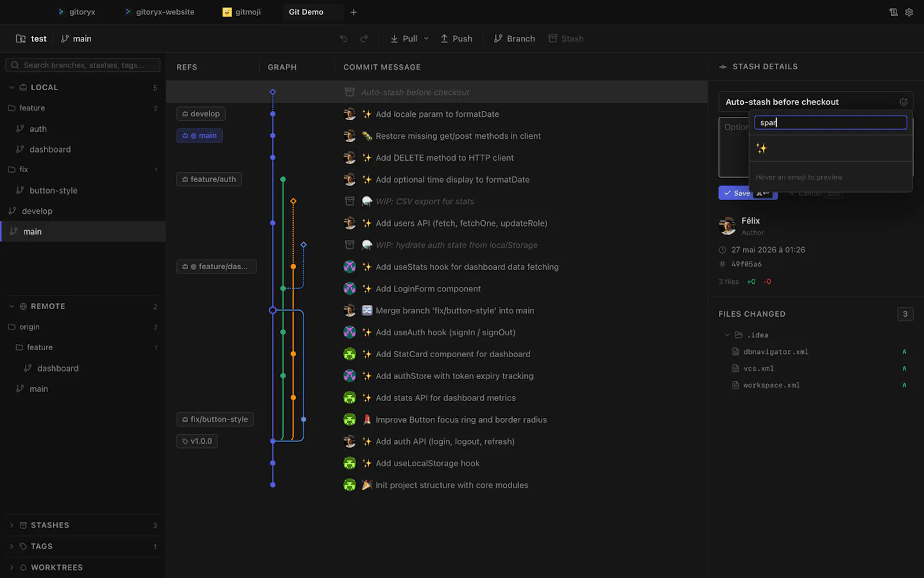Click the emoji picker icon in stash title

(903, 102)
